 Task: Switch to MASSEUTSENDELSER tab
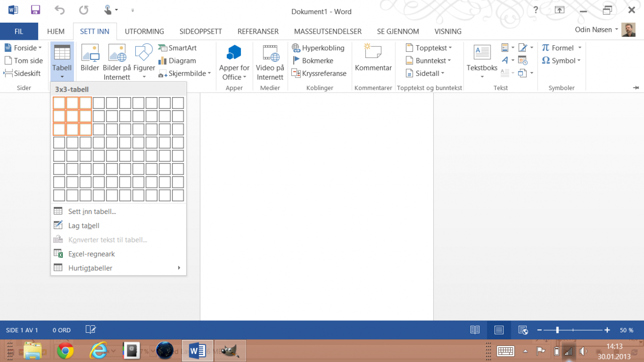tap(328, 31)
